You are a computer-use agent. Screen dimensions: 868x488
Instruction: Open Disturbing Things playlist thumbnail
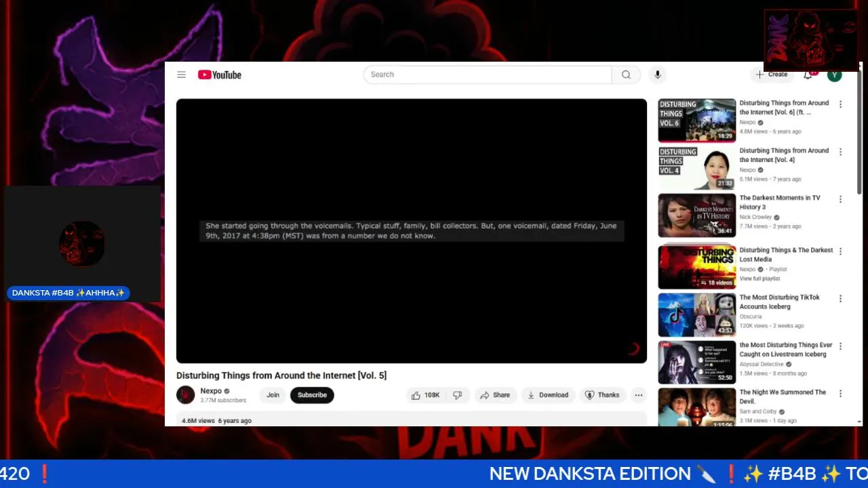pos(696,266)
